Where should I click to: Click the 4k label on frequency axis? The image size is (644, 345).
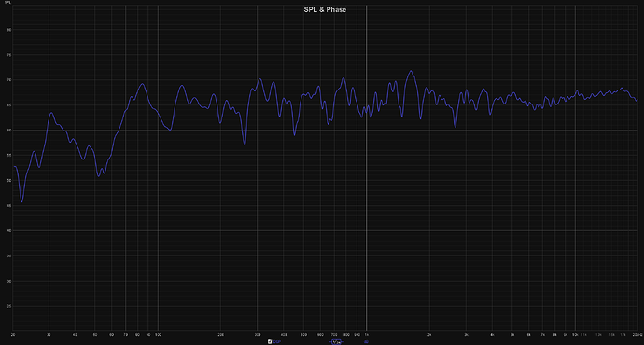[x=492, y=335]
